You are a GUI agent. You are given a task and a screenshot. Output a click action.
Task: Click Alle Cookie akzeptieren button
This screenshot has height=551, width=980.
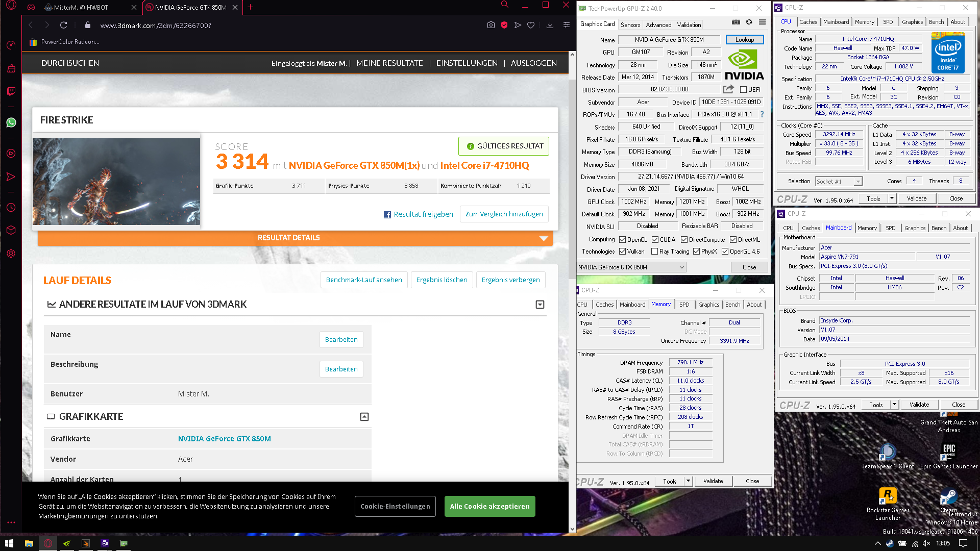[x=490, y=507]
